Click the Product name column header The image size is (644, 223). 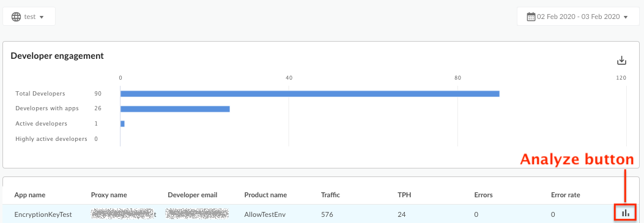265,195
